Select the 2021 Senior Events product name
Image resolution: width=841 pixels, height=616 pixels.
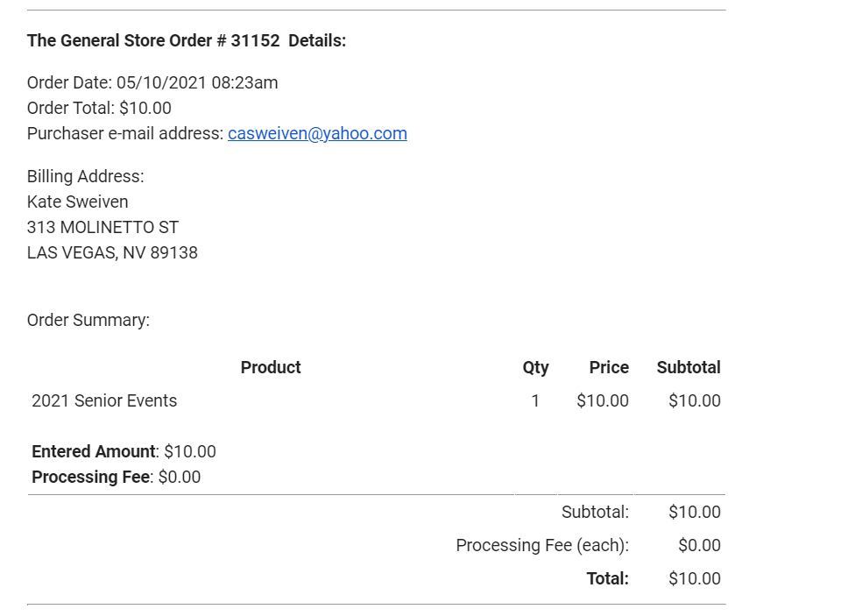click(x=104, y=401)
